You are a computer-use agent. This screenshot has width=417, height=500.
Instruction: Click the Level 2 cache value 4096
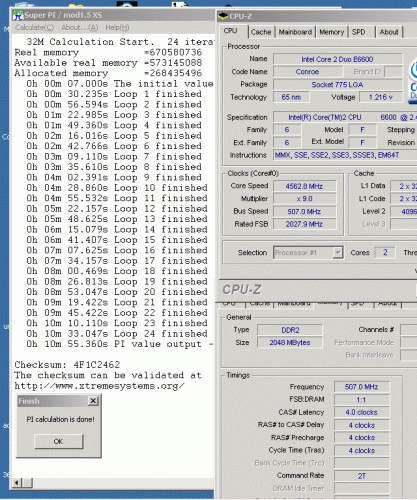404,211
